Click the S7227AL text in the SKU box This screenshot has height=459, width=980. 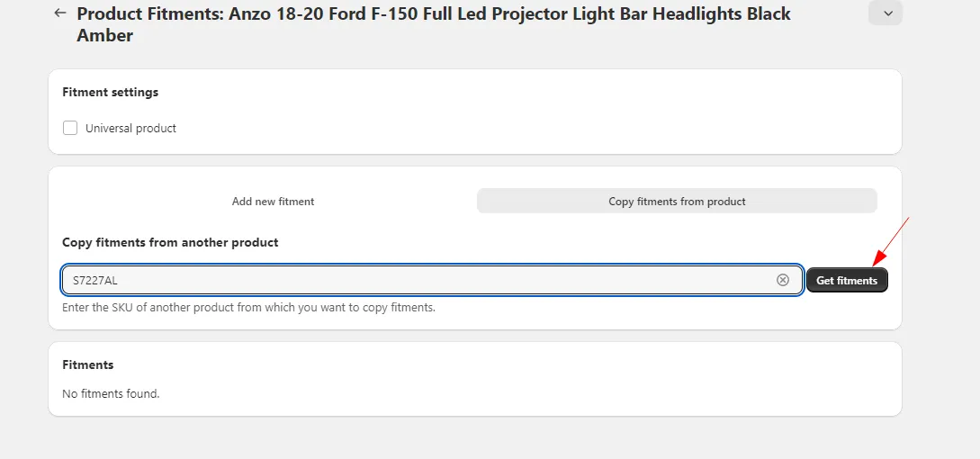[x=95, y=281]
